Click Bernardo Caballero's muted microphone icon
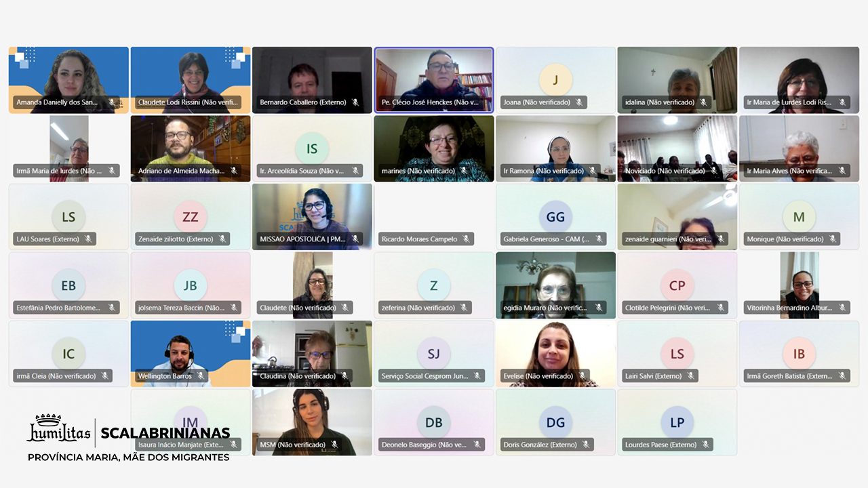 355,103
